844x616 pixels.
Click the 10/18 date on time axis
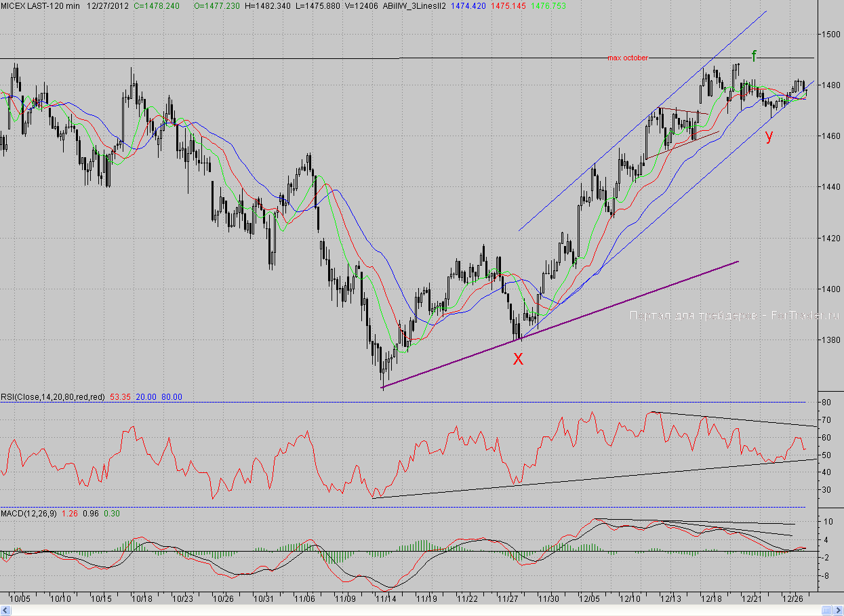(x=142, y=599)
